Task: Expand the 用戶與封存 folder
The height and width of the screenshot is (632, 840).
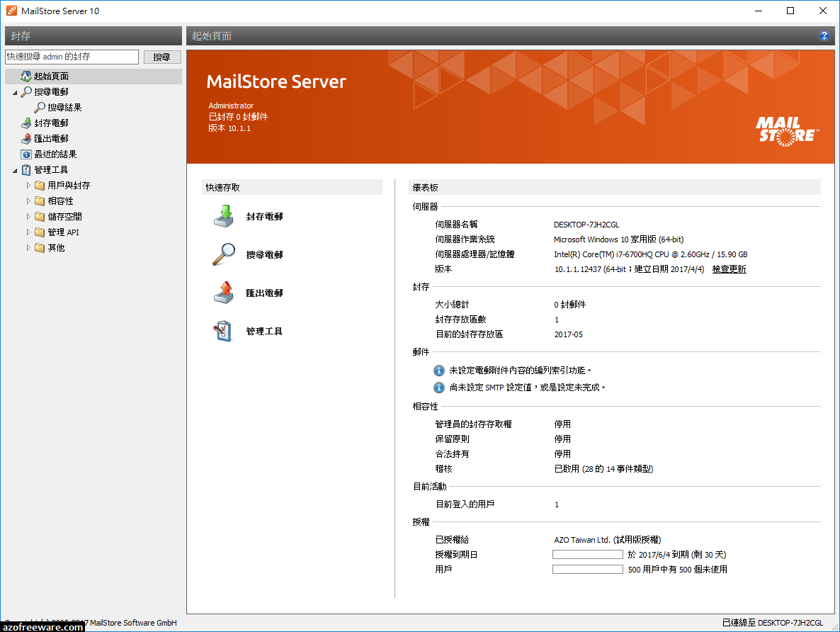Action: click(x=29, y=185)
